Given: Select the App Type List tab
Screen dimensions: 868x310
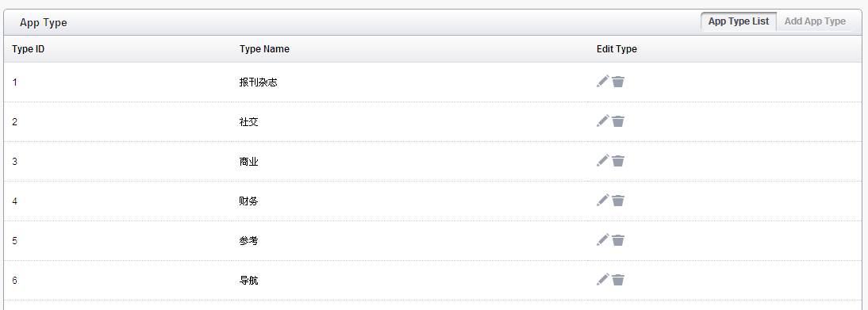Looking at the screenshot, I should click(739, 21).
